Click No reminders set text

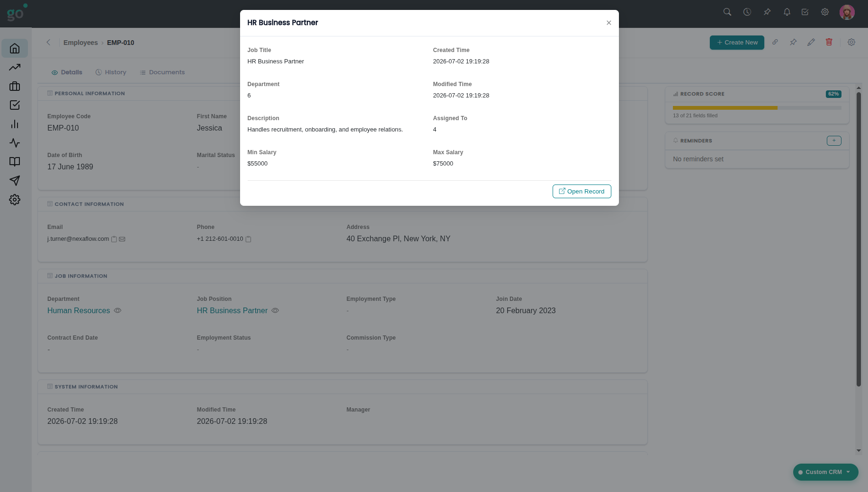[698, 159]
